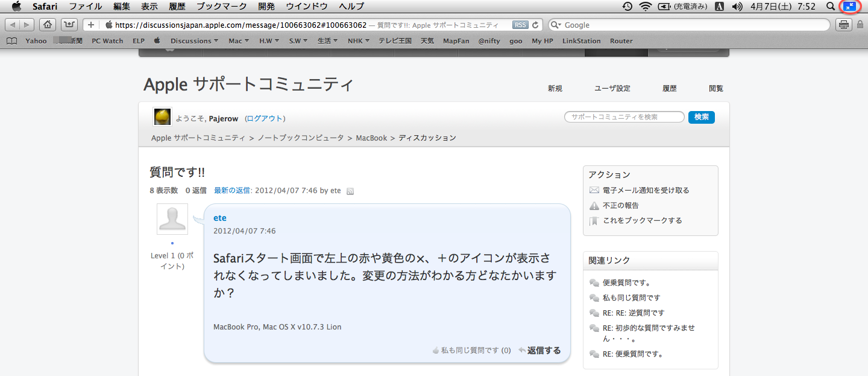Click ete's gray silhouette avatar

(172, 218)
